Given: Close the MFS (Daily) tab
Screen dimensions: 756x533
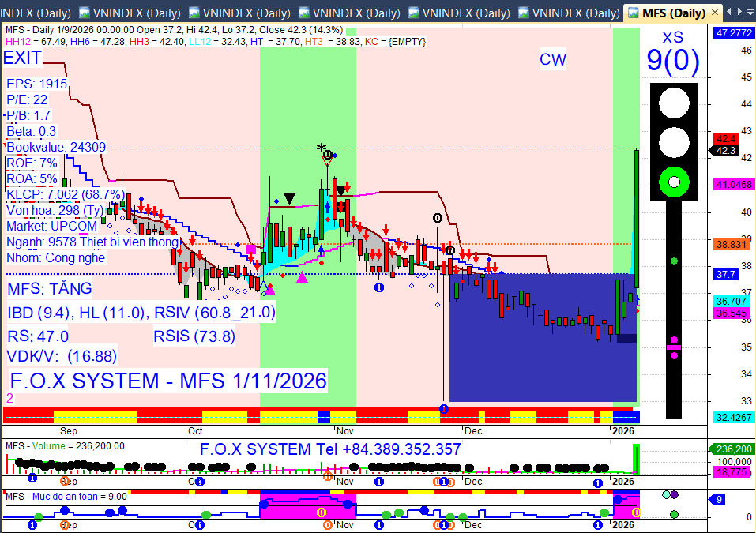Looking at the screenshot, I should click(x=715, y=13).
